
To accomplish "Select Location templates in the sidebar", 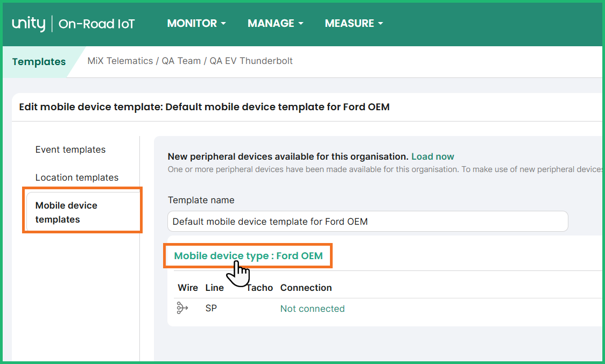I will [76, 177].
